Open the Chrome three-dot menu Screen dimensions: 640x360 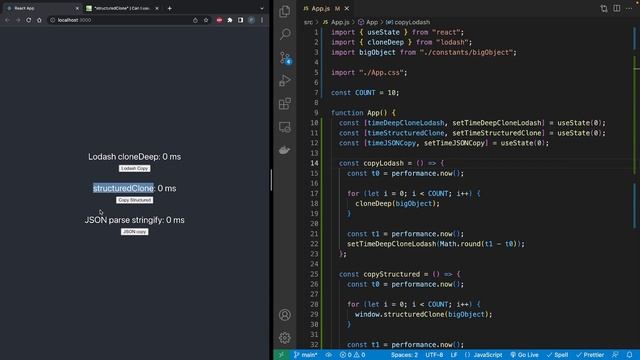pyautogui.click(x=262, y=20)
